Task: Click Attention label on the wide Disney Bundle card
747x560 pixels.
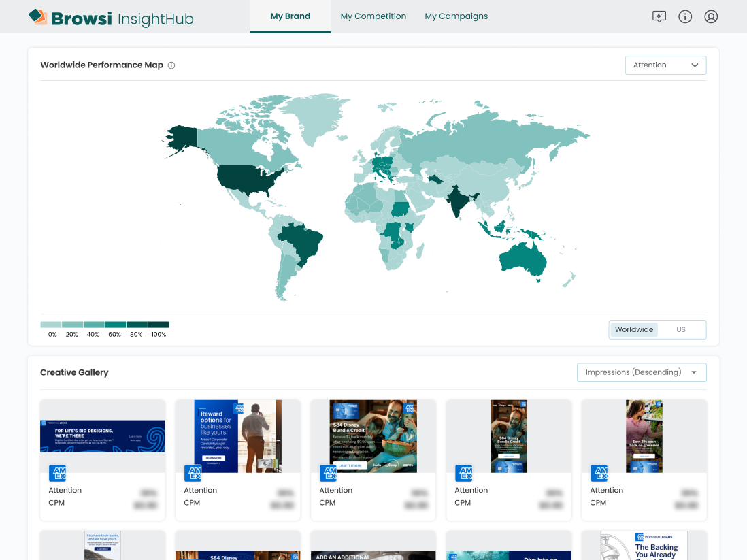Action: (336, 490)
